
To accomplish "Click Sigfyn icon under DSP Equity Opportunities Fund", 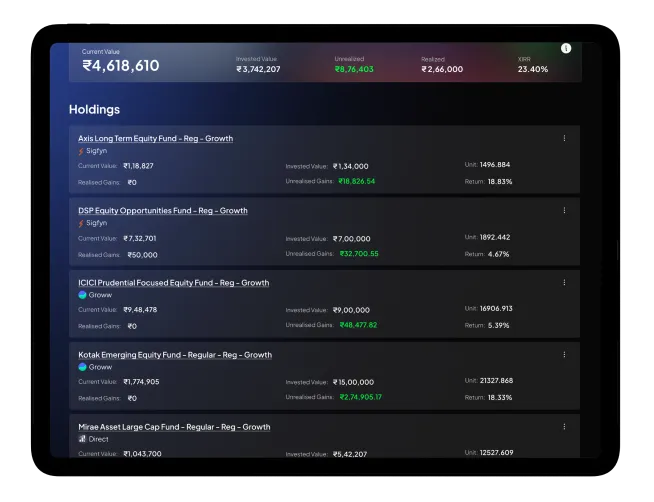I will 81,223.
